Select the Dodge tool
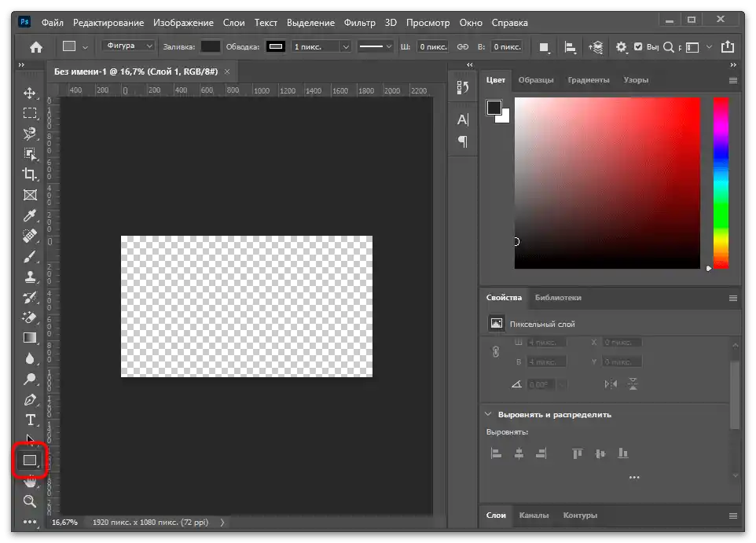 pyautogui.click(x=30, y=379)
